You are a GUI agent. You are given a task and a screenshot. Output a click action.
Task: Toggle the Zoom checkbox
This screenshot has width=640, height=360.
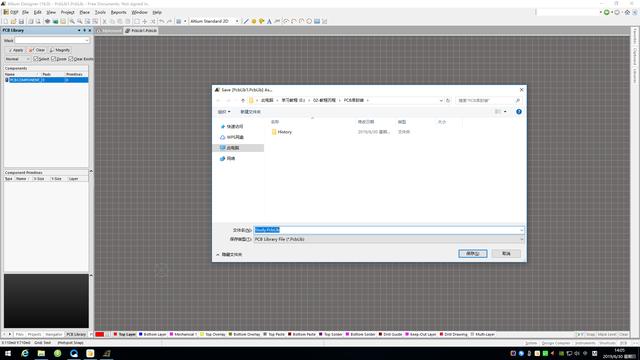click(53, 59)
